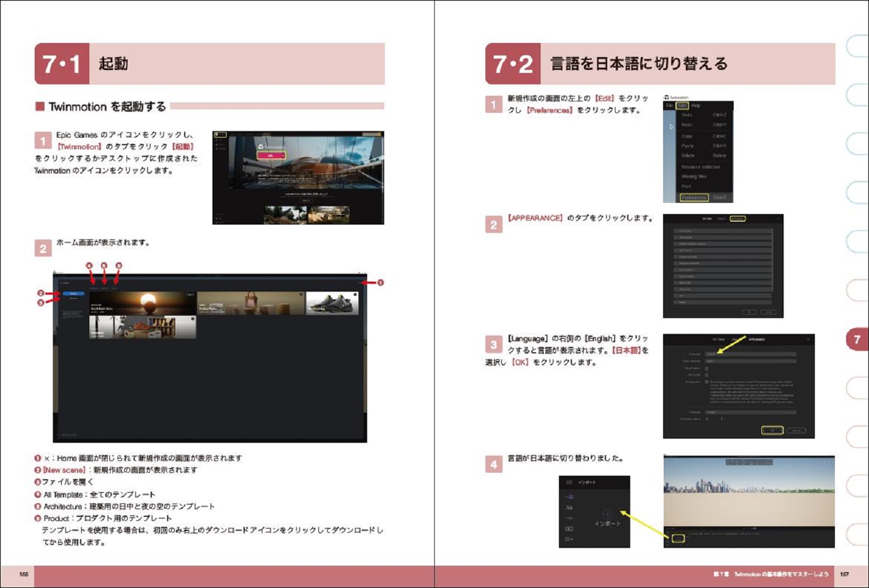869x588 pixels.
Task: Toggle the second checkbox in Appearance settings
Action: 707,375
